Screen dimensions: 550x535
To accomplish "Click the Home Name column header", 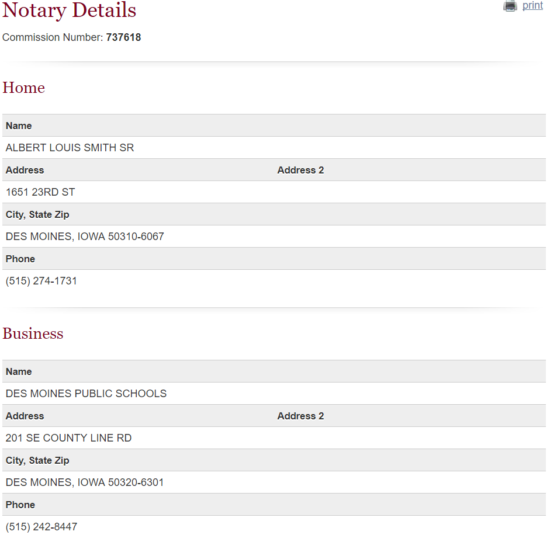I will point(19,126).
